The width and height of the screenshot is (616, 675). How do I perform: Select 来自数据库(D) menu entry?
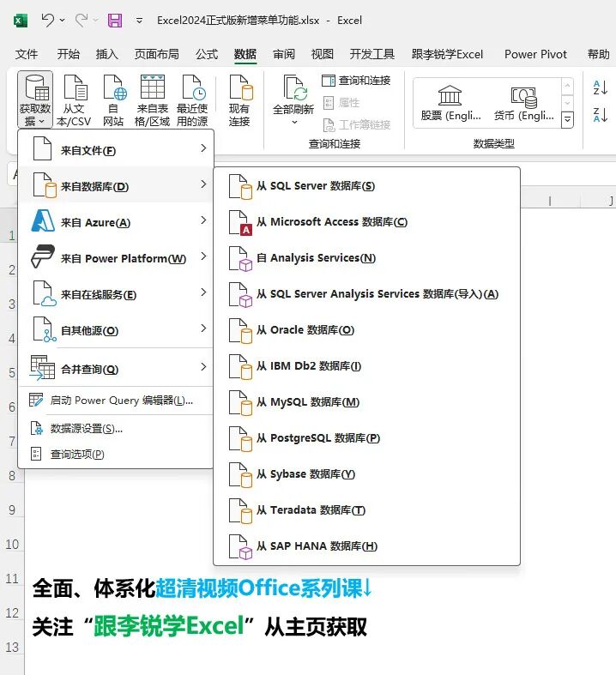[x=116, y=184]
